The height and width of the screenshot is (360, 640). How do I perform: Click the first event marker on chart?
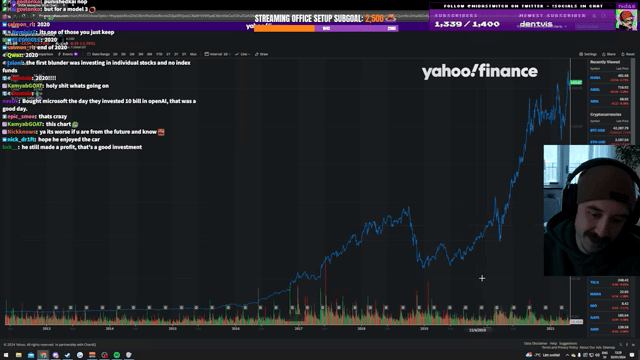(x=40, y=307)
